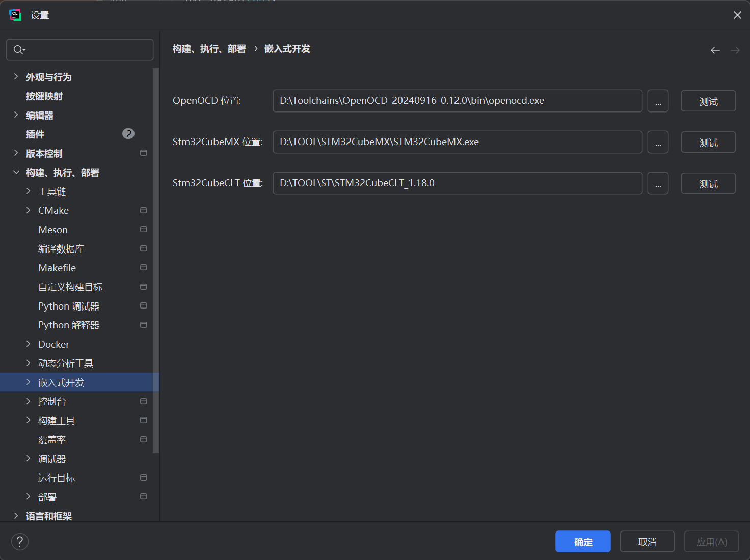This screenshot has height=560, width=750.
Task: Expand the 语言和框架 section
Action: coord(16,516)
